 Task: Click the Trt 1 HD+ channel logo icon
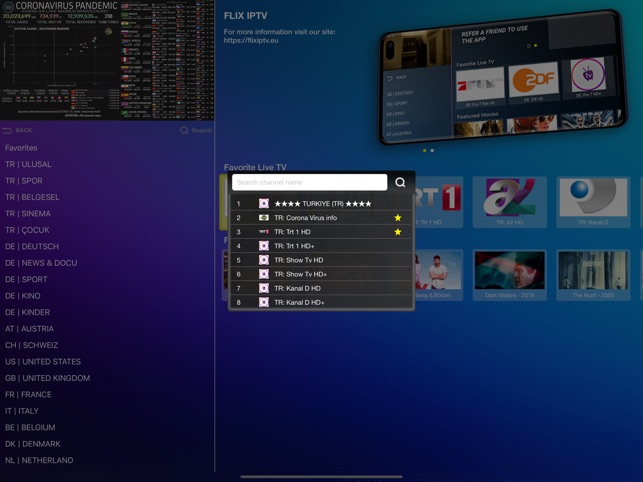pyautogui.click(x=264, y=246)
